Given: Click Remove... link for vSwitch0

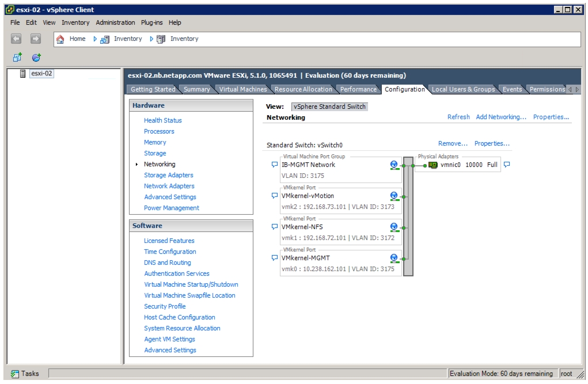Looking at the screenshot, I should tap(453, 143).
